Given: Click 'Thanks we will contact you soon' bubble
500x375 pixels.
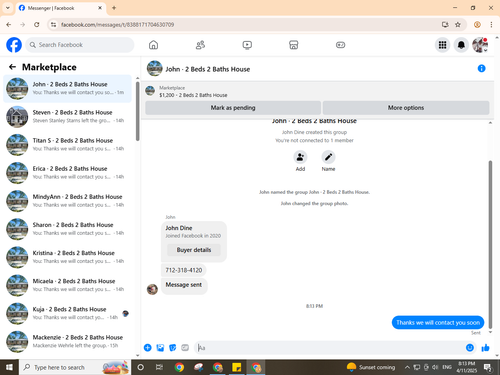Looking at the screenshot, I should pyautogui.click(x=438, y=322).
